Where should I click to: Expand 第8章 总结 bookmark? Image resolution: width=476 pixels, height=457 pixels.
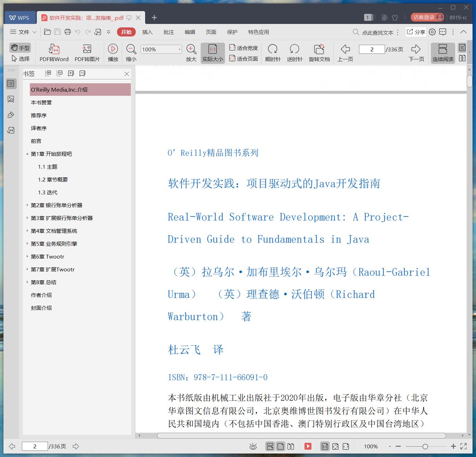pyautogui.click(x=27, y=282)
